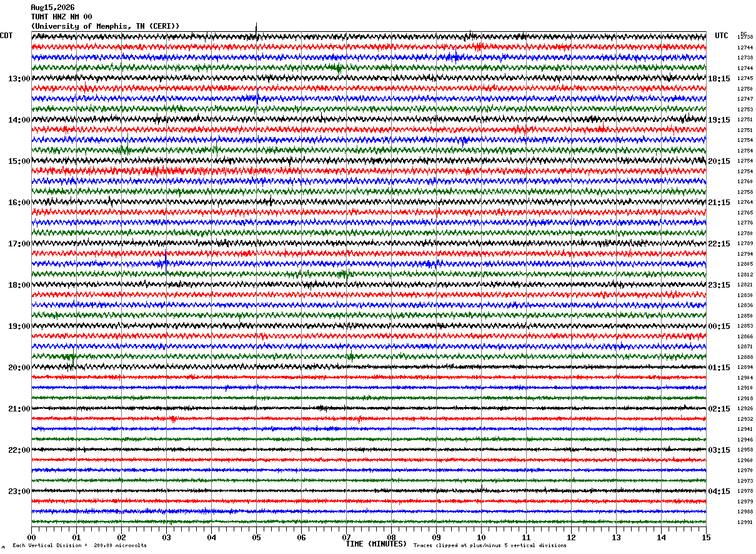Click the DC offset value 12991
The height and width of the screenshot is (554, 756).
745,522
